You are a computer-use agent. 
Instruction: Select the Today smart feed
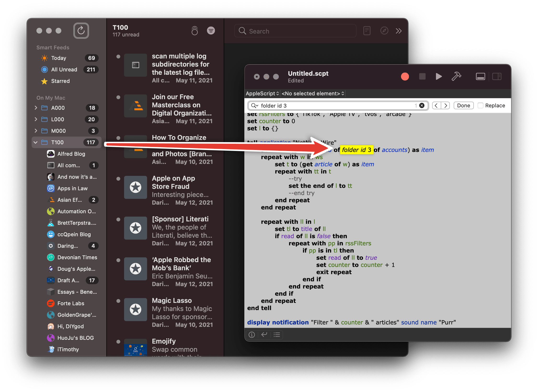click(67, 58)
